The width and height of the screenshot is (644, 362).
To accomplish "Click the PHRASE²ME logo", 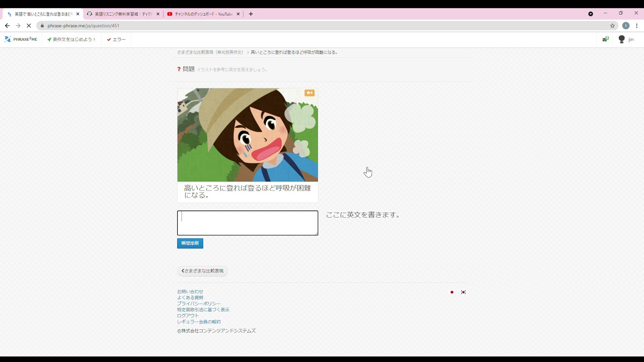I will pyautogui.click(x=21, y=39).
